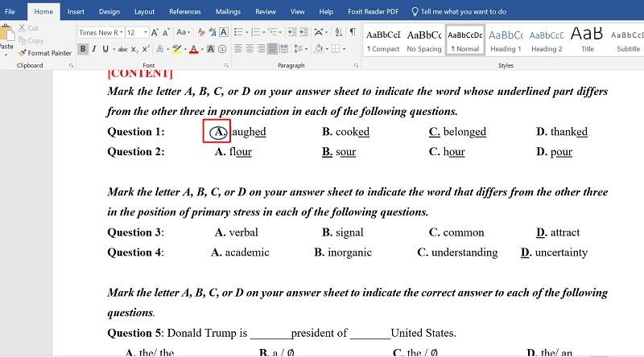The image size is (644, 357).
Task: Click the multilevel list icon
Action: pyautogui.click(x=272, y=32)
